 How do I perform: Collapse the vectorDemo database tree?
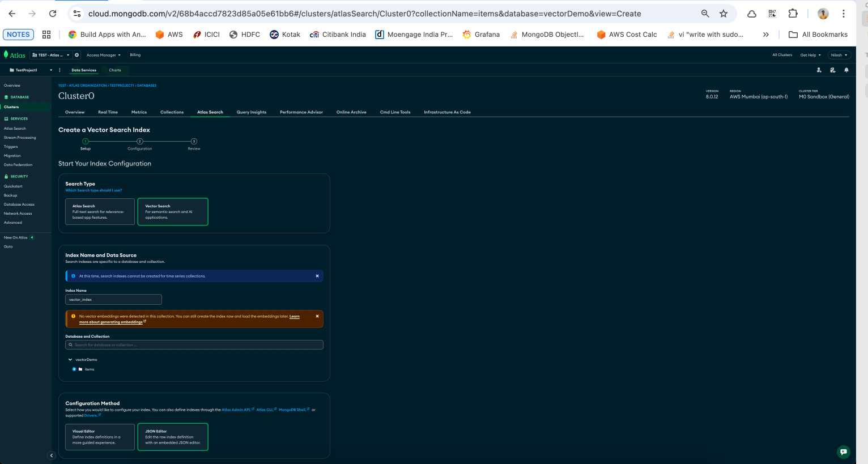(x=70, y=359)
